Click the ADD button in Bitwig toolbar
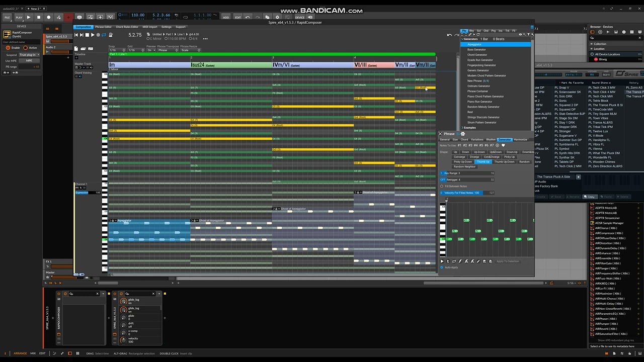644x362 pixels. [226, 18]
